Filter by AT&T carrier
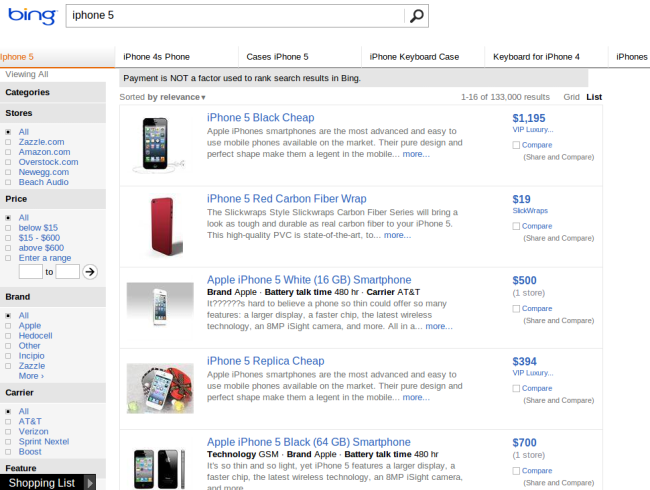Screen dimensions: 650x490 click(30, 421)
